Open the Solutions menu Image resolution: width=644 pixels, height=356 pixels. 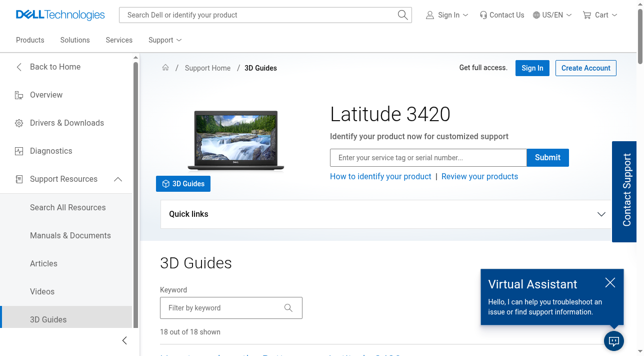pos(75,40)
